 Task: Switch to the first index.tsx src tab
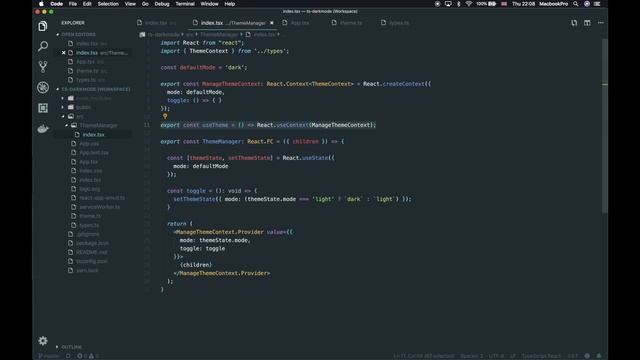160,23
